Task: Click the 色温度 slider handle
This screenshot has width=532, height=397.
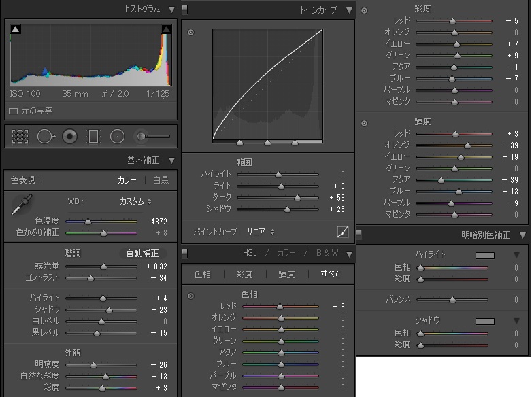Action: pyautogui.click(x=88, y=222)
